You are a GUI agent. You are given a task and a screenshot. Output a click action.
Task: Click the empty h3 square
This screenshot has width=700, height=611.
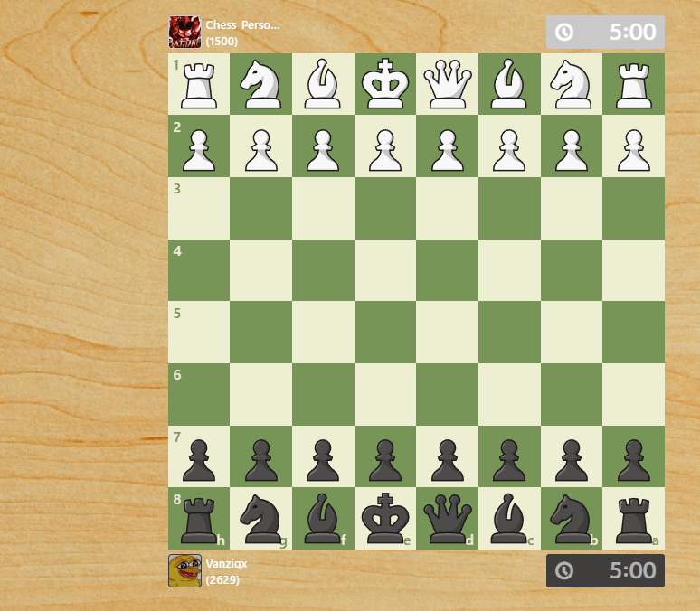click(x=199, y=209)
